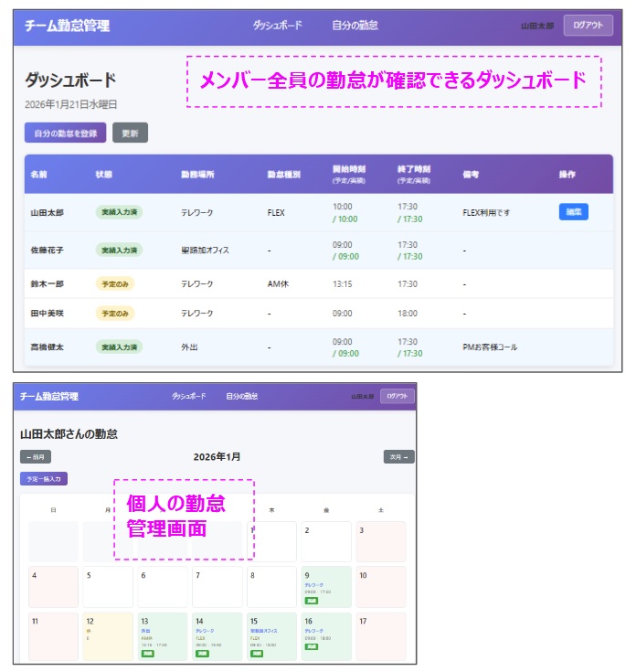Click the 高橋健太 row's PMお客様コール note
Image resolution: width=636 pixels, height=672 pixels.
click(x=490, y=347)
